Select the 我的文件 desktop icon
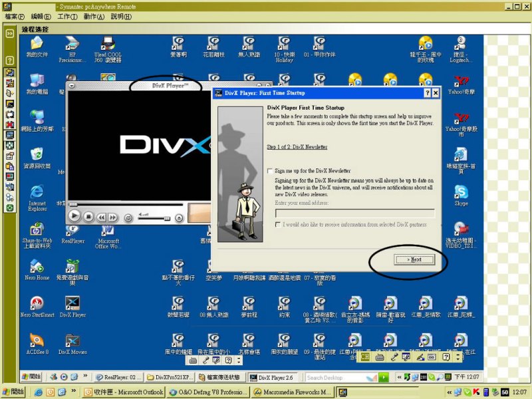 coord(37,47)
